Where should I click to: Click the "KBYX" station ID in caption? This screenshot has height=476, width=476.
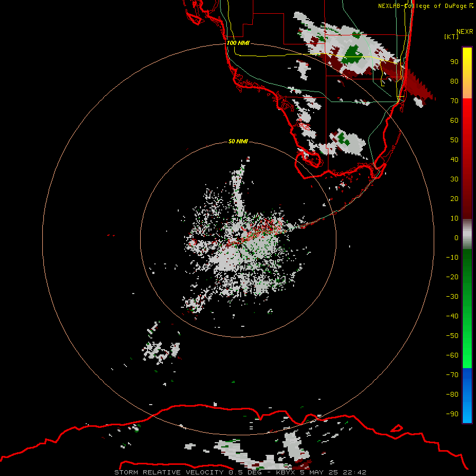point(286,472)
